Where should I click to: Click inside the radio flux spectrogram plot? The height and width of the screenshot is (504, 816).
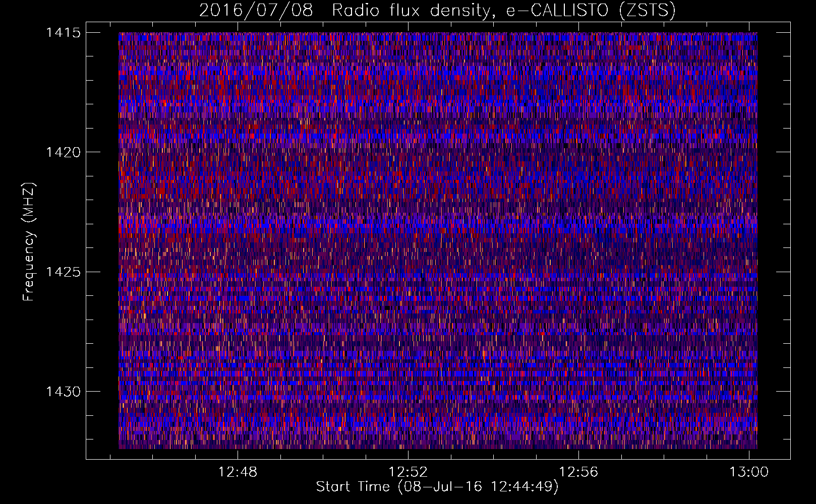tap(438, 240)
